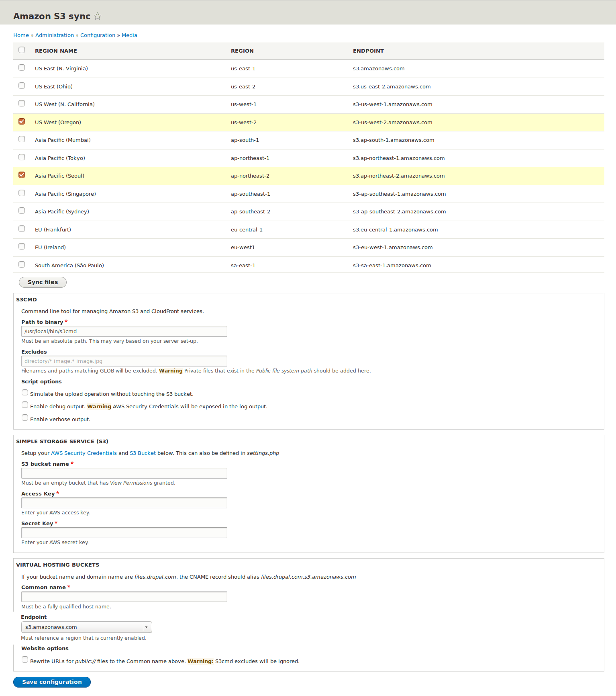The height and width of the screenshot is (696, 616).
Task: Select the s3.ap-south-1.amazonaws.com endpoint cell
Action: [394, 140]
